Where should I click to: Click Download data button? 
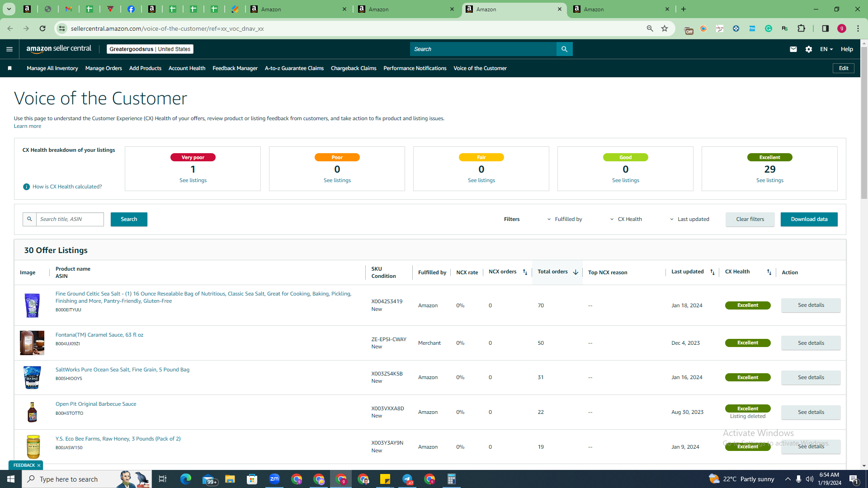coord(809,219)
